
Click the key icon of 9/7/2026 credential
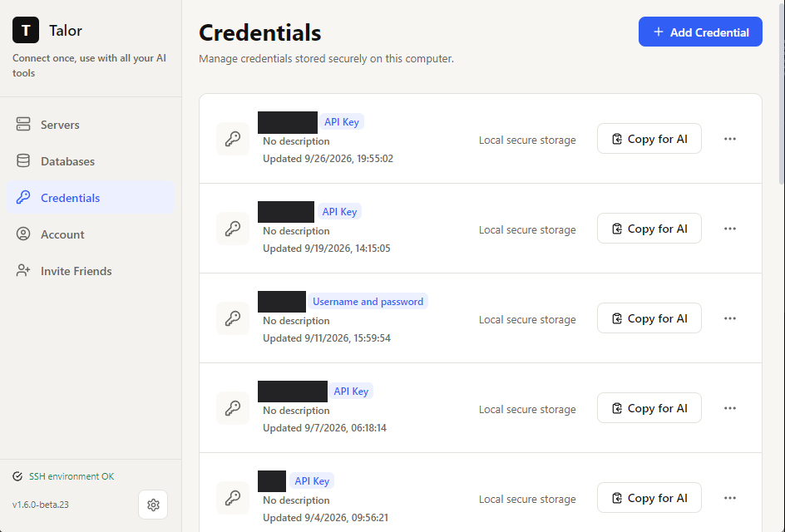point(233,408)
